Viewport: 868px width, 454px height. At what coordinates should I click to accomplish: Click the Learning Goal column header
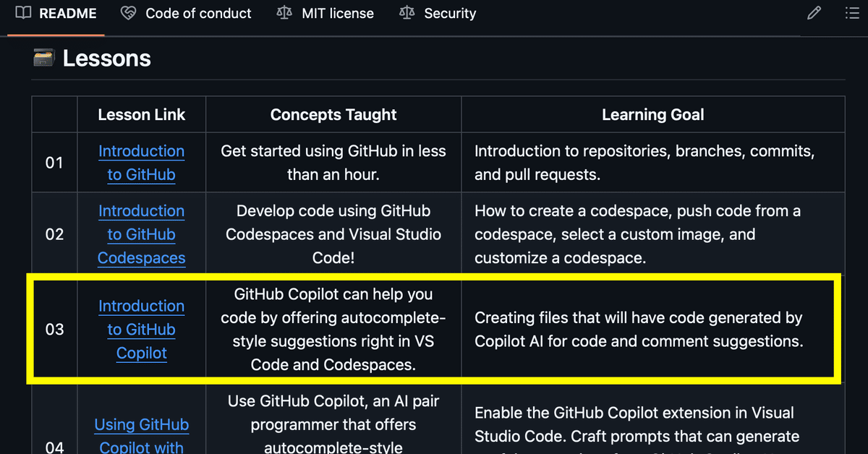[653, 114]
